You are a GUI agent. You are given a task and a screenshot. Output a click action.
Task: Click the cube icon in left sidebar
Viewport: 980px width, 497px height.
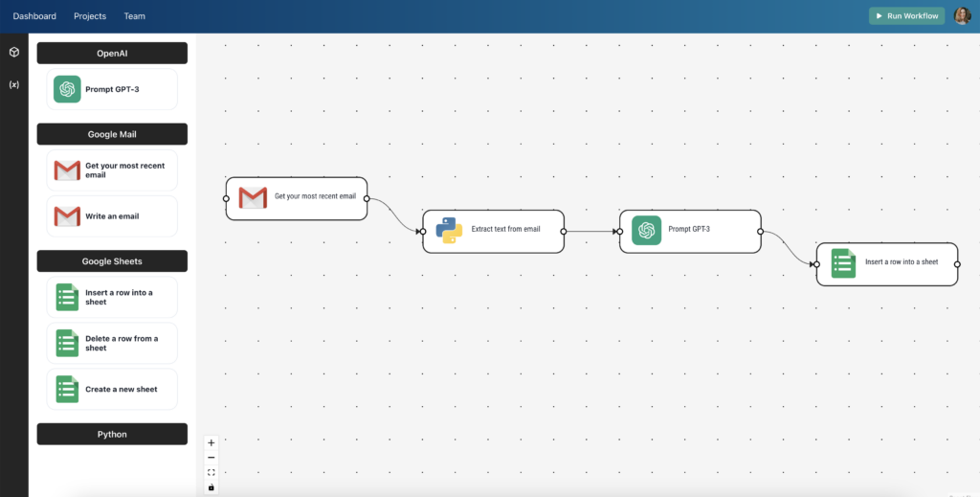pyautogui.click(x=13, y=53)
